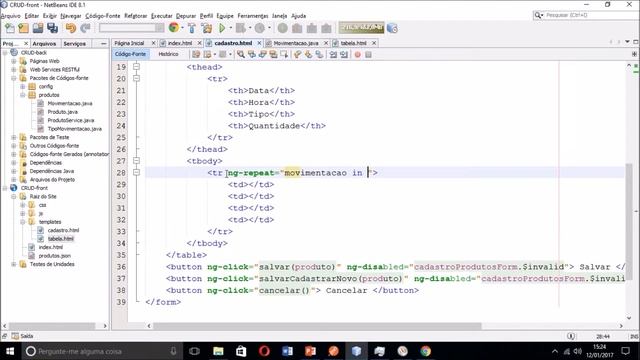Image resolution: width=640 pixels, height=360 pixels.
Task: Switch to the tabela.html editor tab
Action: coord(353,43)
